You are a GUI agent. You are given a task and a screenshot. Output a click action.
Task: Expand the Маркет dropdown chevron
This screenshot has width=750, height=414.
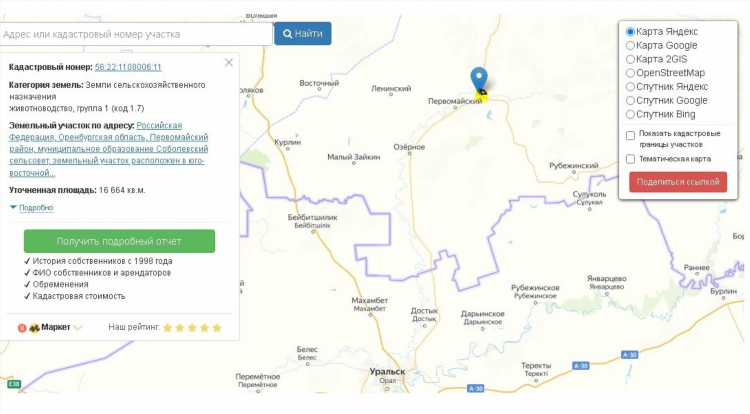click(78, 328)
